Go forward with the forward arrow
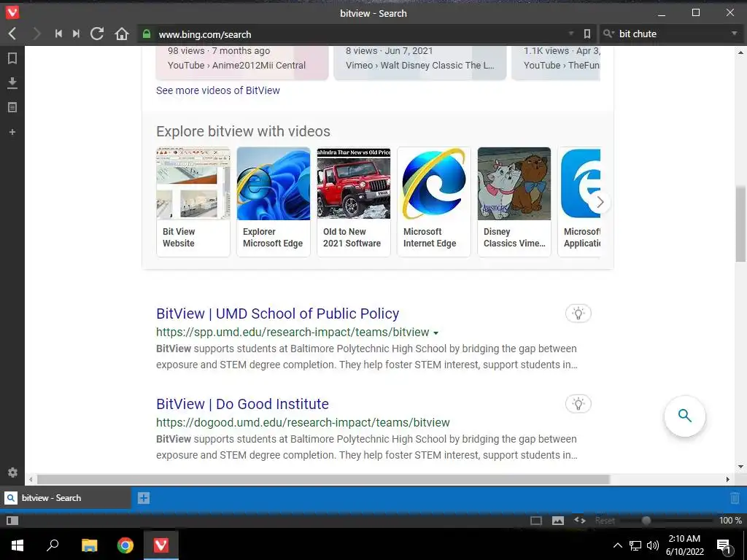The height and width of the screenshot is (560, 747). [36, 34]
